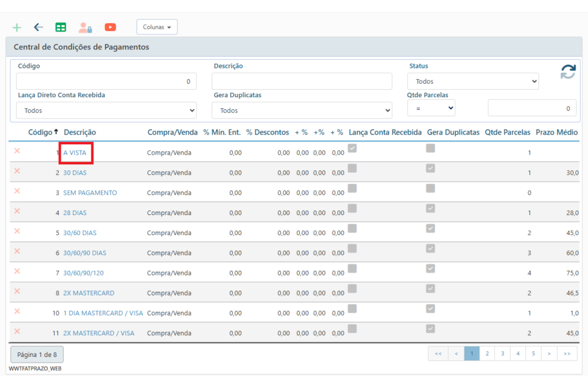Open the 30/60/90/120 payment condition
Viewport: 588px width, 376px height.
click(83, 273)
